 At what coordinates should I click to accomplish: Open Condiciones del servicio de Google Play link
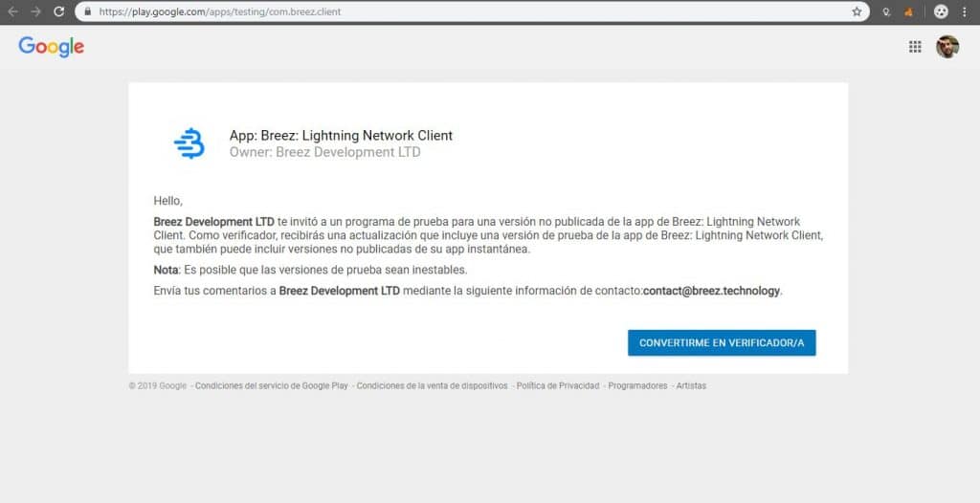click(x=271, y=386)
